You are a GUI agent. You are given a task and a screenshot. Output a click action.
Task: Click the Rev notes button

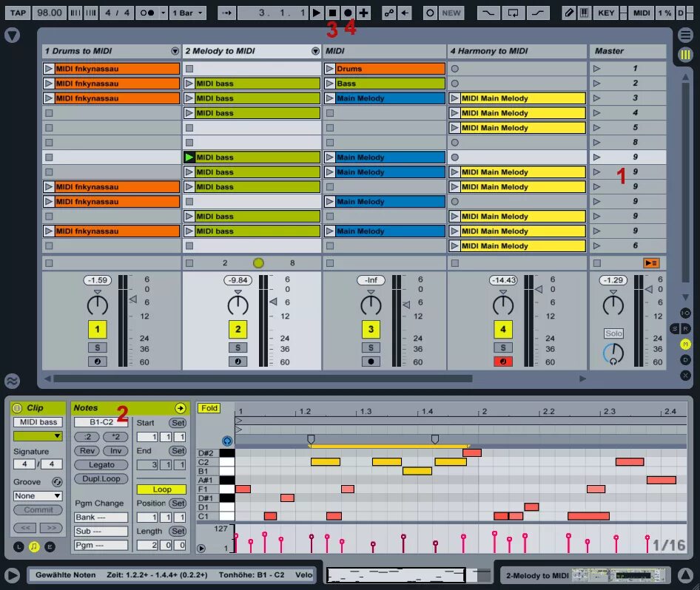(87, 451)
